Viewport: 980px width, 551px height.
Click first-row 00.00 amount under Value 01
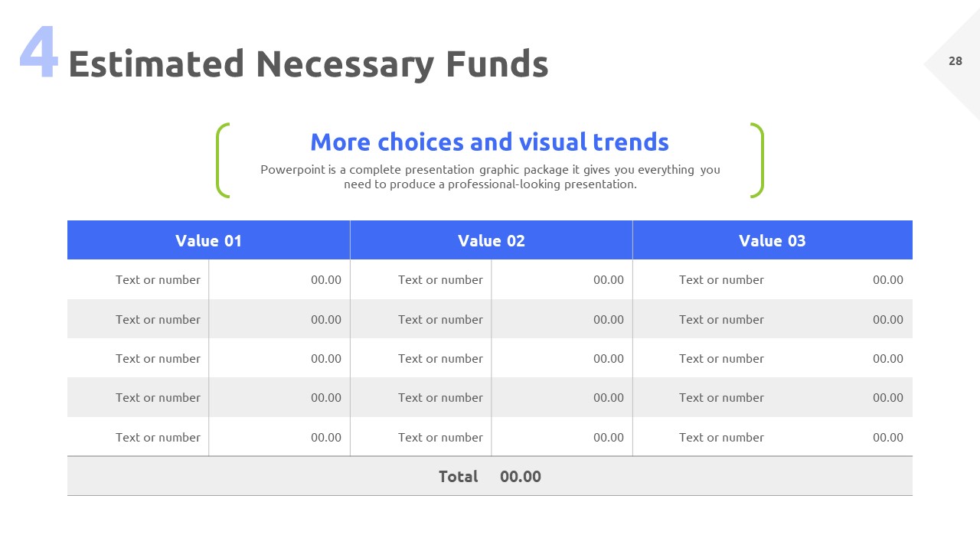[326, 280]
